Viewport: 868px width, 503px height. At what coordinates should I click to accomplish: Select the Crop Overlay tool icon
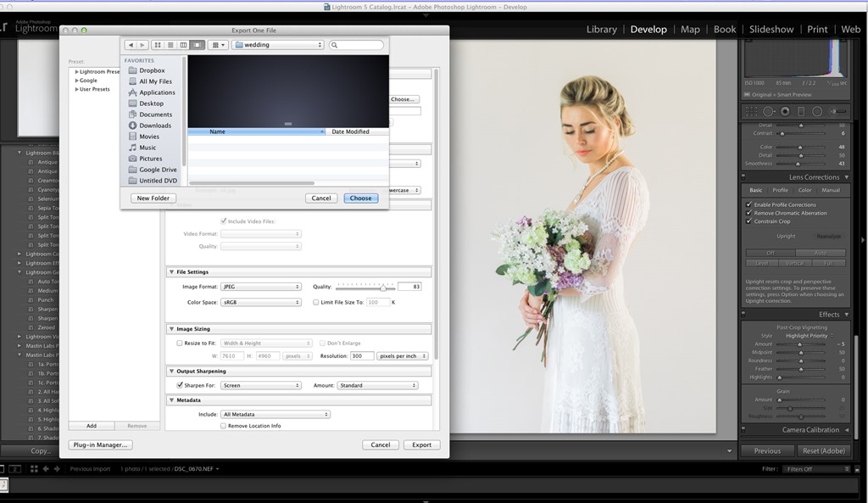752,111
